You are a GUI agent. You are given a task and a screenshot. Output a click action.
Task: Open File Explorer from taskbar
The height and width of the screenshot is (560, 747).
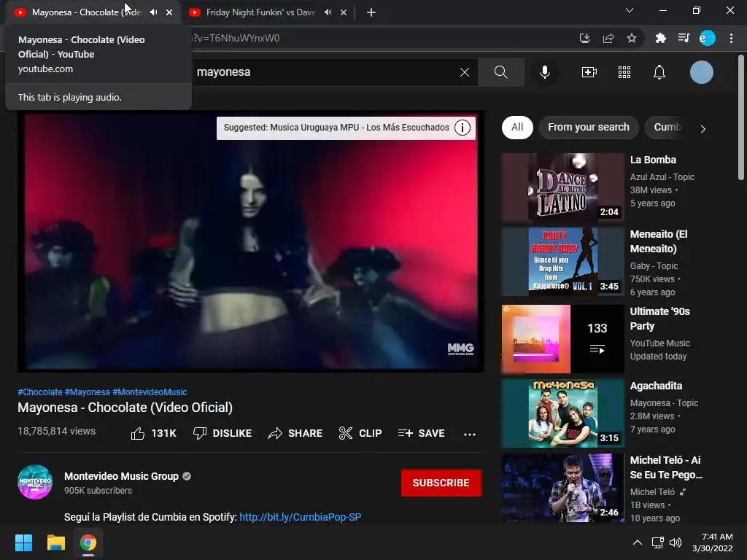55,542
